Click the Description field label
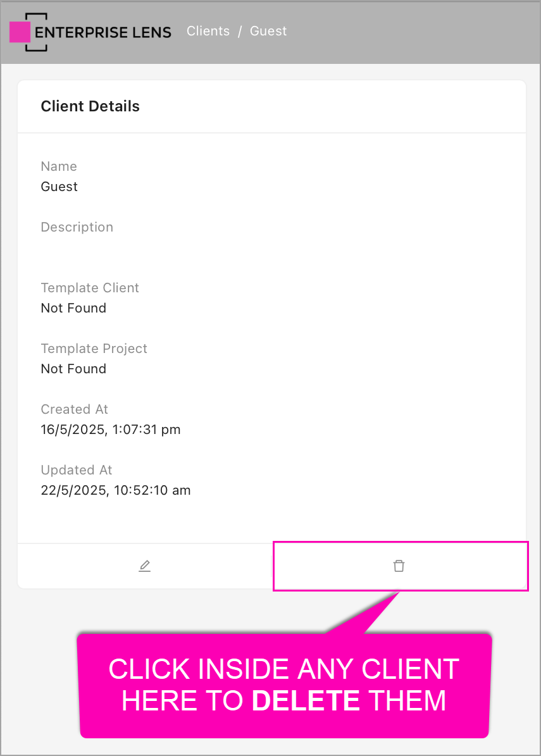 tap(77, 227)
